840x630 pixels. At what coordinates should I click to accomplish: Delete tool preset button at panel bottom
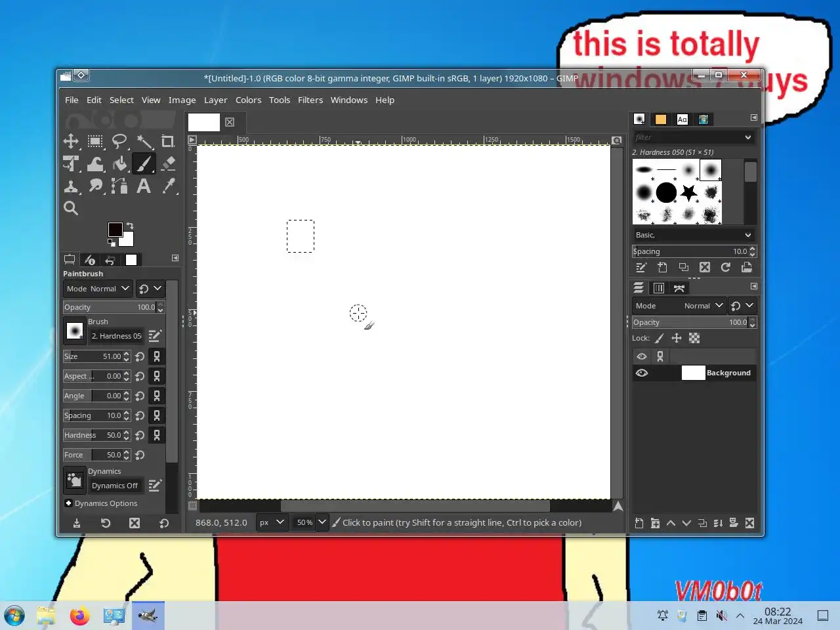pos(135,523)
